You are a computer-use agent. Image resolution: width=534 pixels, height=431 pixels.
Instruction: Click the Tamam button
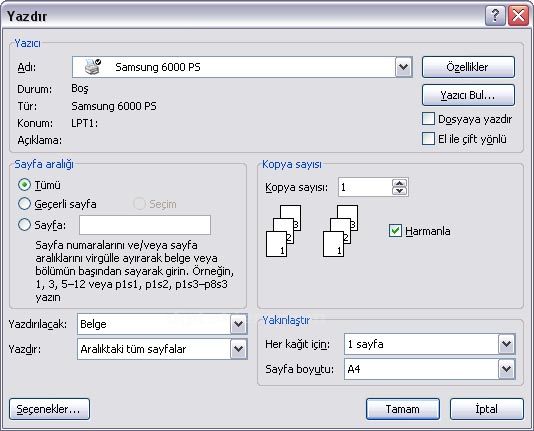[x=403, y=409]
